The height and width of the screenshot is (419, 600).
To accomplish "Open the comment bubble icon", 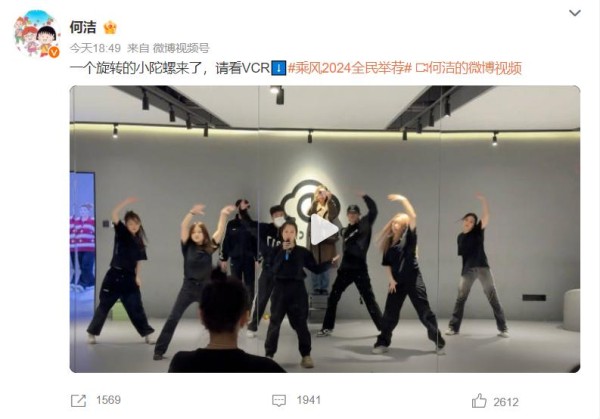I will coord(279,401).
